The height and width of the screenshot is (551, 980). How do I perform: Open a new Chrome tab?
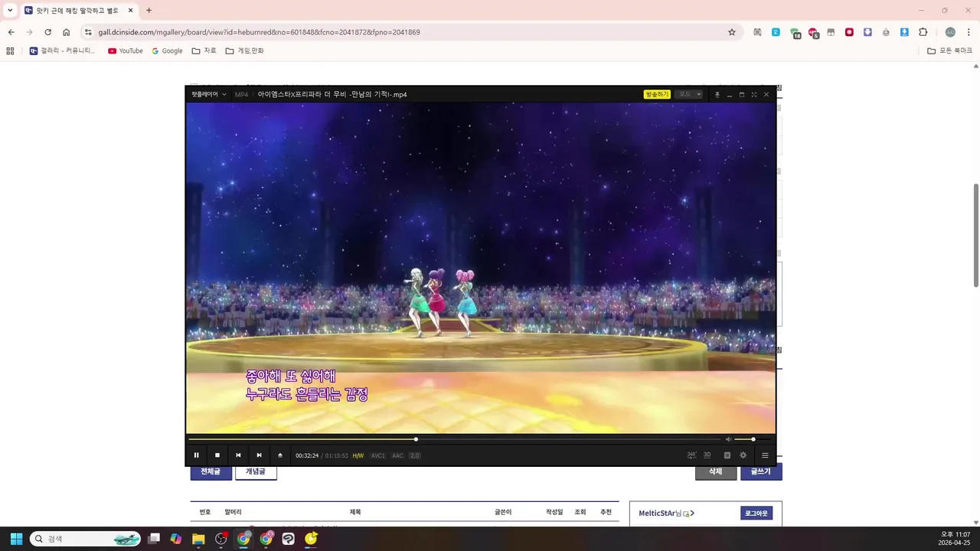(149, 10)
